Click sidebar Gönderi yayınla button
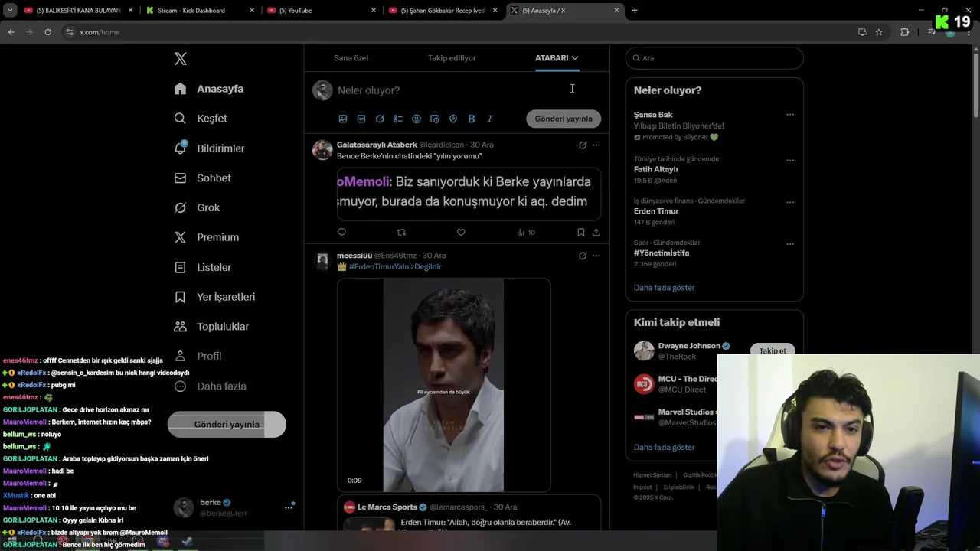Screen dimensions: 980x551 [227, 425]
